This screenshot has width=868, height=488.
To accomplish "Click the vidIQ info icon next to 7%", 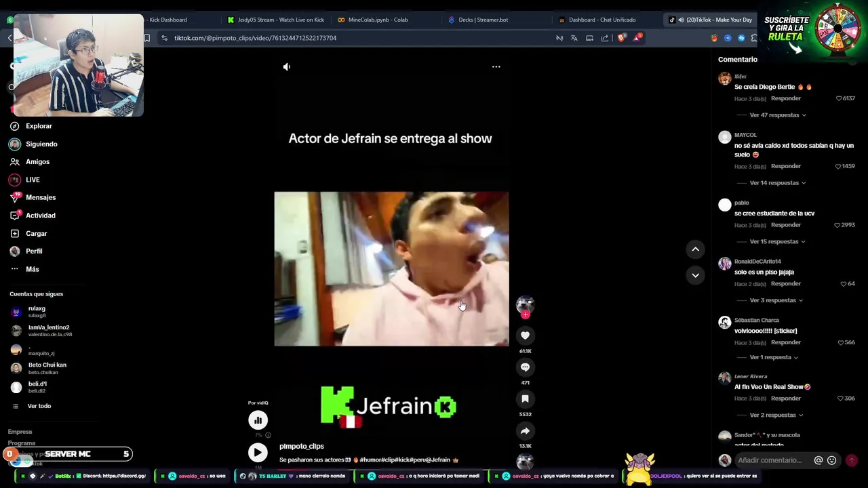I will pos(269,435).
